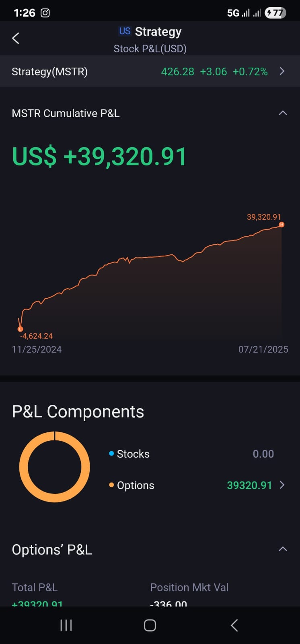Collapse the Options' P&L section
This screenshot has height=644, width=300.
[x=283, y=549]
